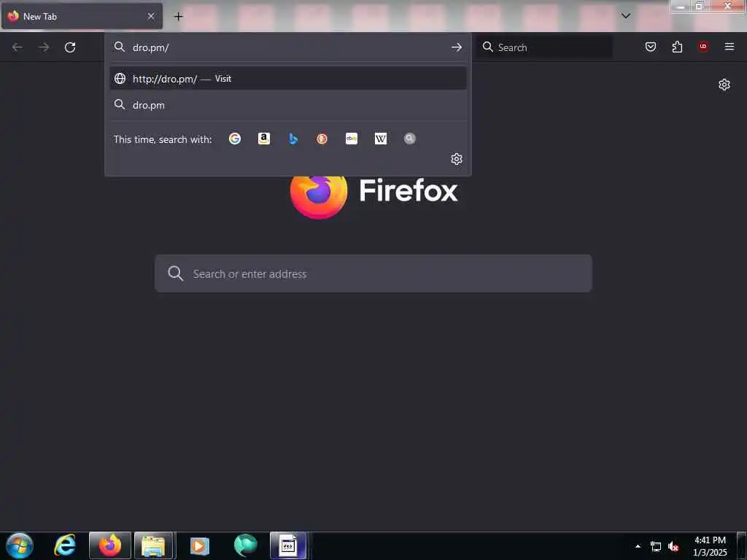747x560 pixels.
Task: Open the window-icon app in taskbar
Action: pyautogui.click(x=288, y=545)
